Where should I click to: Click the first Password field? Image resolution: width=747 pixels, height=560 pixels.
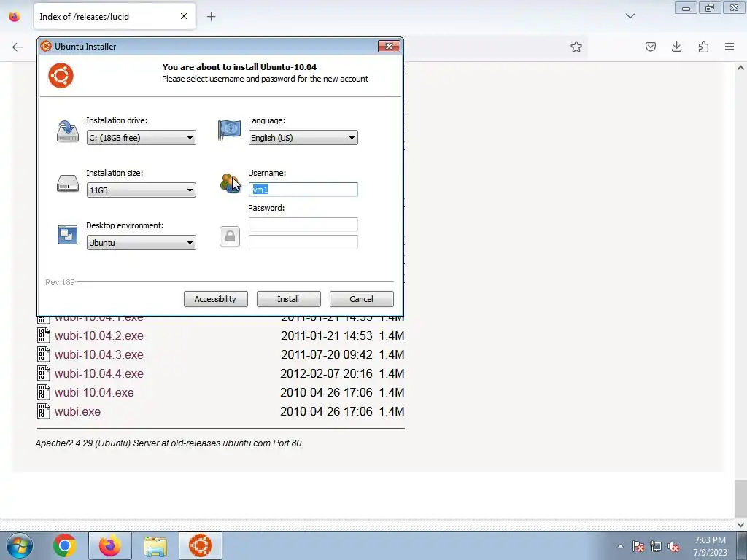tap(303, 225)
